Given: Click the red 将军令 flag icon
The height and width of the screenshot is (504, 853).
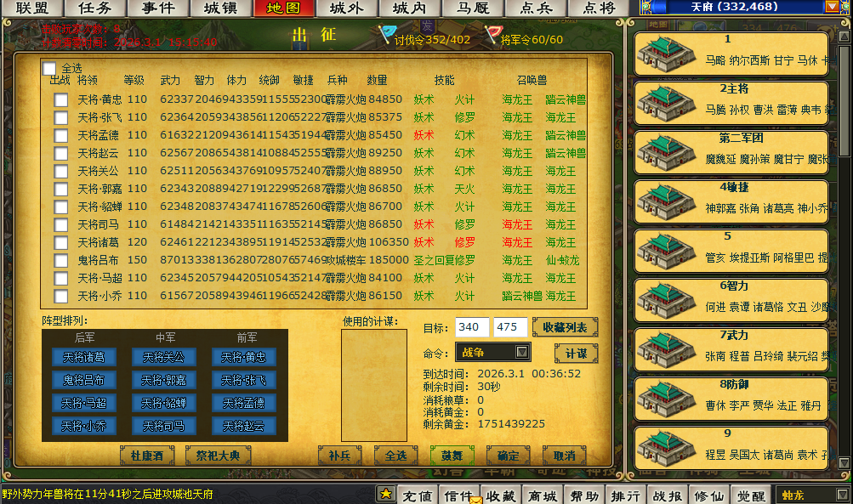Looking at the screenshot, I should (493, 35).
